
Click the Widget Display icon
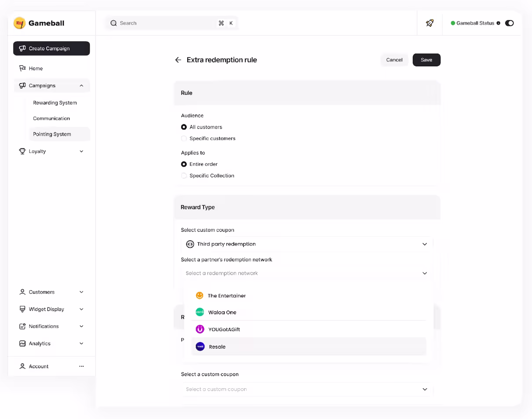tap(22, 309)
